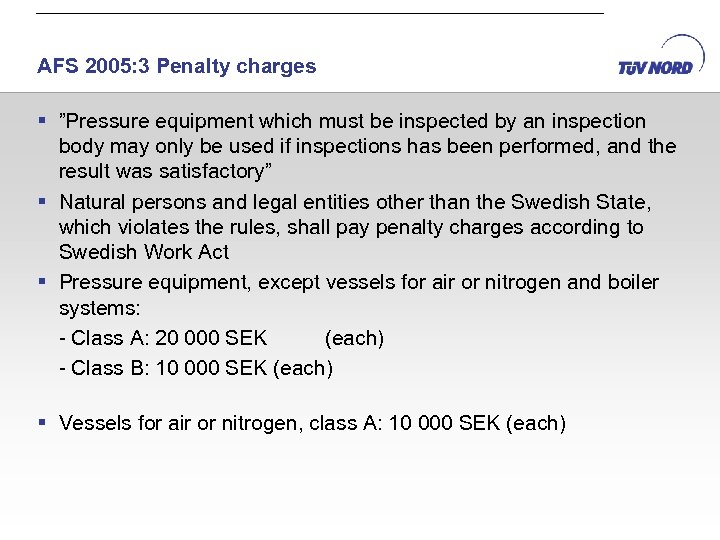Click the text 'Class B: 10 000 SEK (each)'

click(196, 368)
